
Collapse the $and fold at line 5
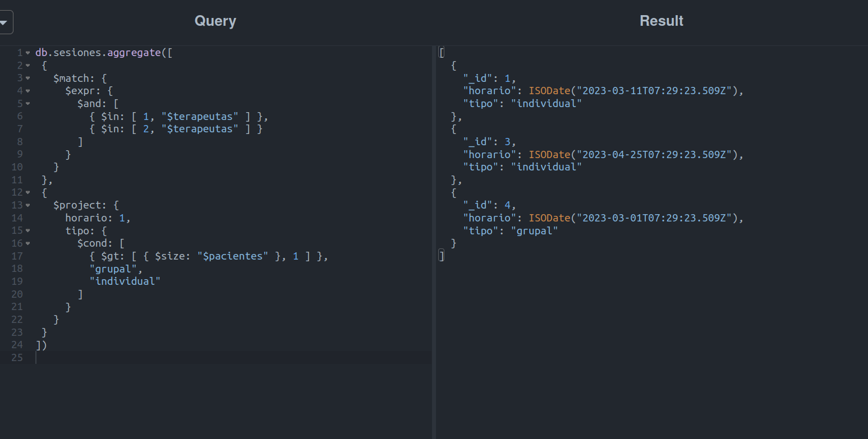coord(27,104)
